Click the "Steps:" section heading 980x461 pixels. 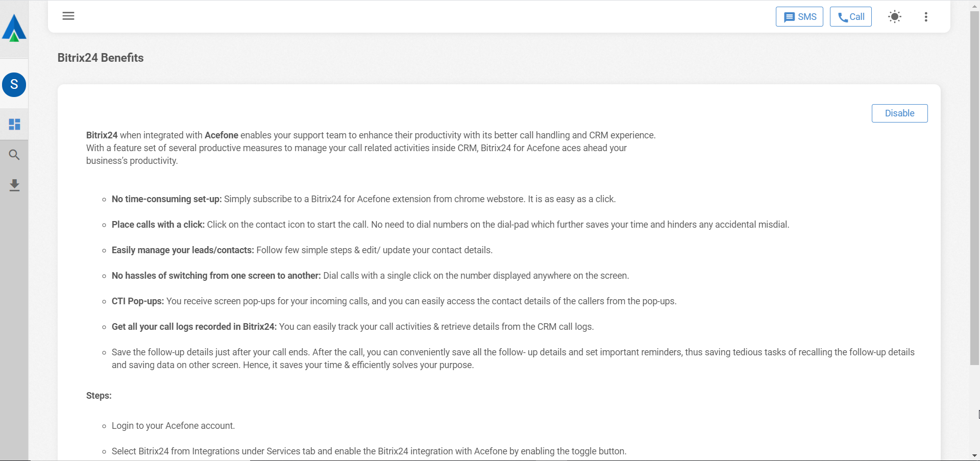(99, 396)
